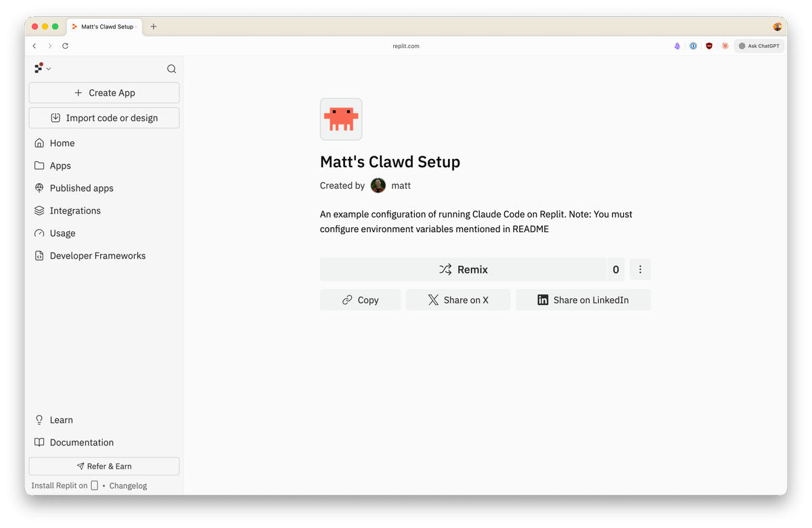Open the Replit logo workspace dropdown
The image size is (812, 528).
point(43,68)
